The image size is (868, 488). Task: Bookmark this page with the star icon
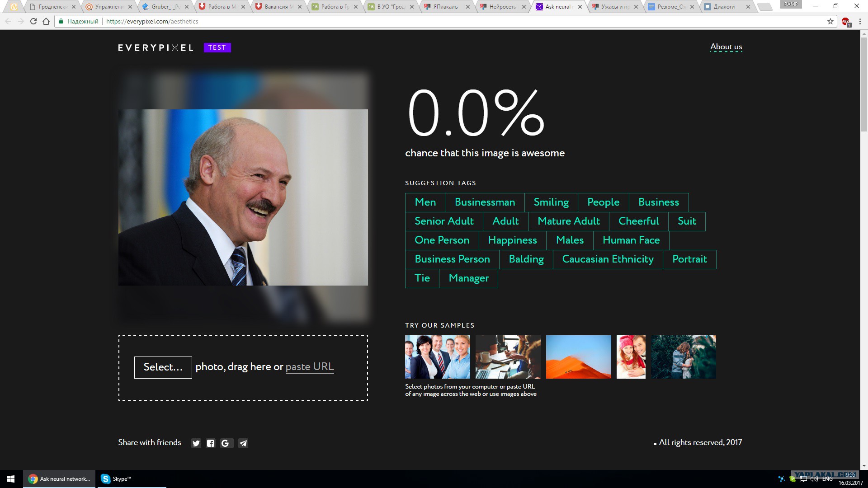[830, 21]
